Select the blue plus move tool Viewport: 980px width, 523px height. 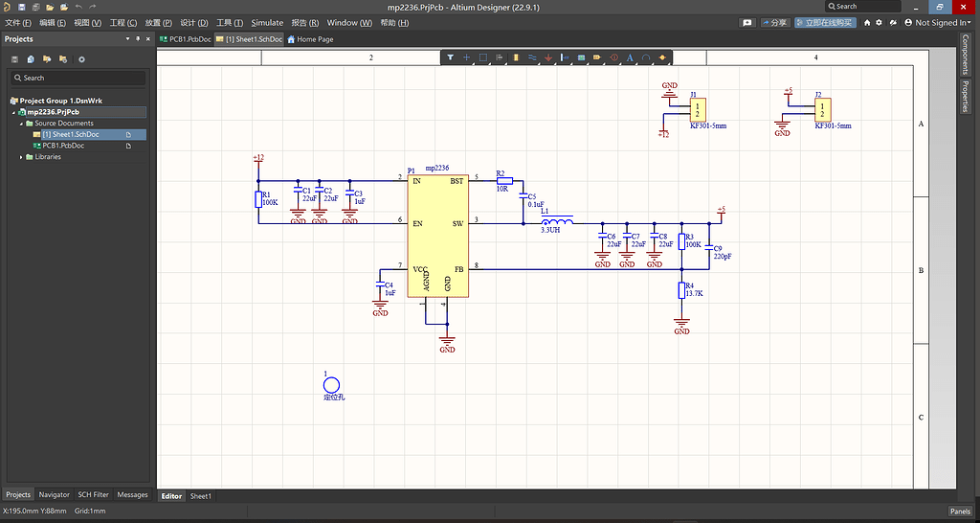[466, 57]
